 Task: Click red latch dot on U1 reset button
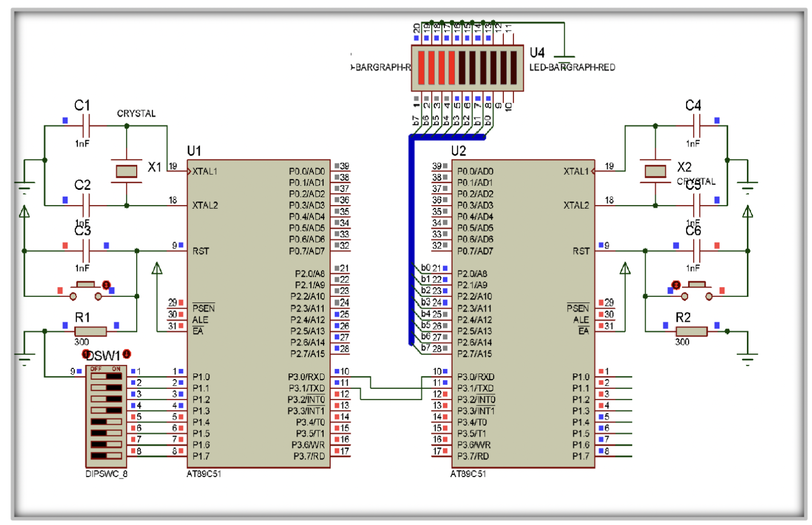106,285
